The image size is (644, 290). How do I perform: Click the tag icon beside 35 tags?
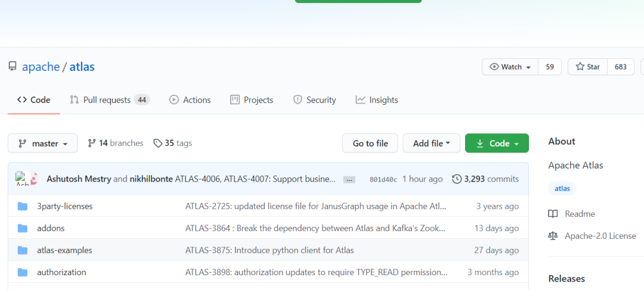[157, 143]
